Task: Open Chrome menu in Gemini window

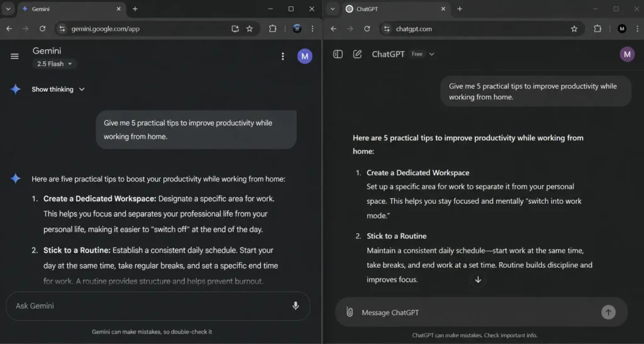Action: [x=313, y=29]
